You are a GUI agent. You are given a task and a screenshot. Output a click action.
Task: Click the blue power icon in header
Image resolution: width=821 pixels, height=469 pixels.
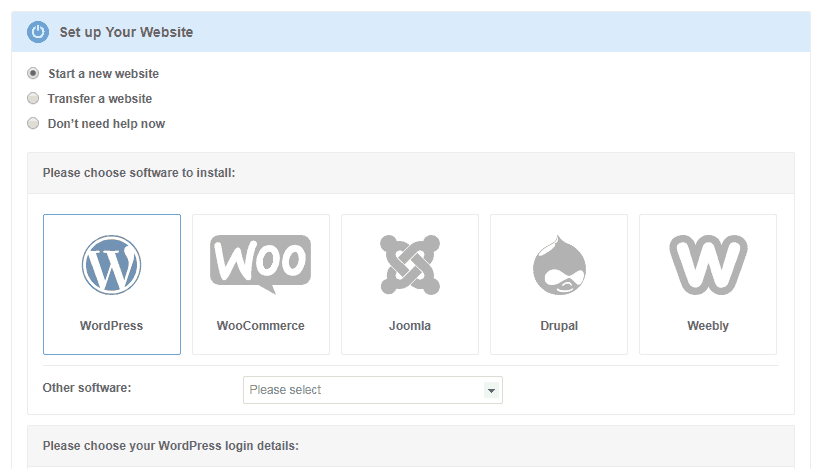tap(38, 32)
